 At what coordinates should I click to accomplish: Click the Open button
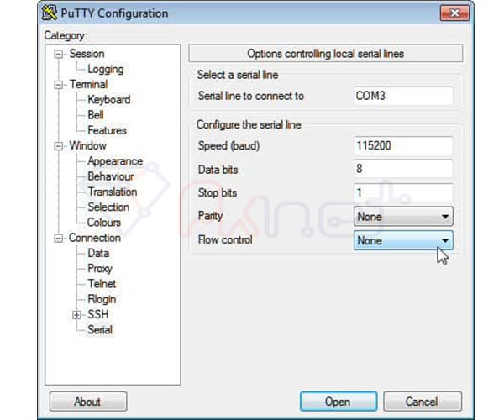tap(339, 402)
